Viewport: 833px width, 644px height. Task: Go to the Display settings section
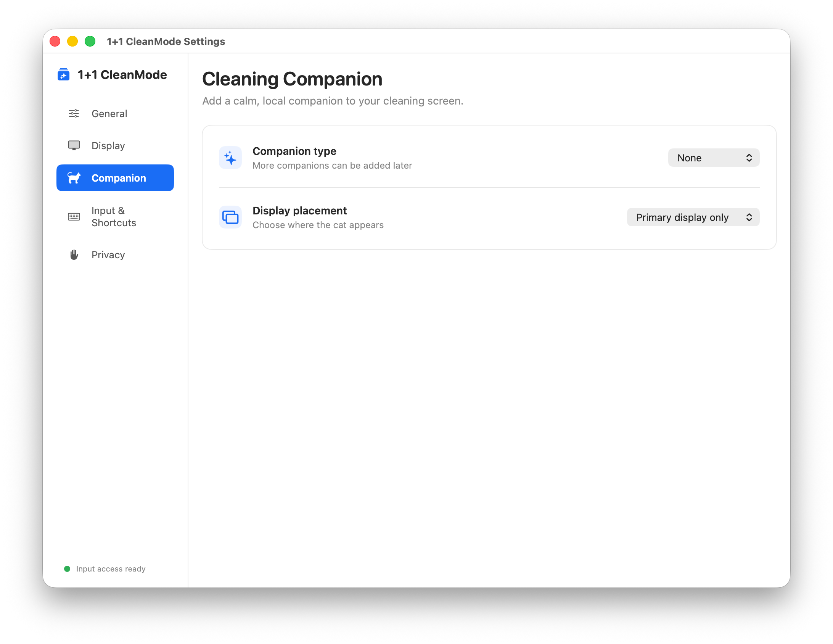coord(115,145)
